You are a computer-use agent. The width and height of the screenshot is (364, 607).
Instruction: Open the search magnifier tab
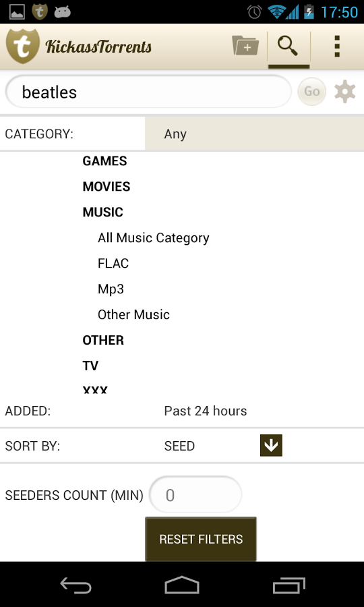tap(289, 47)
